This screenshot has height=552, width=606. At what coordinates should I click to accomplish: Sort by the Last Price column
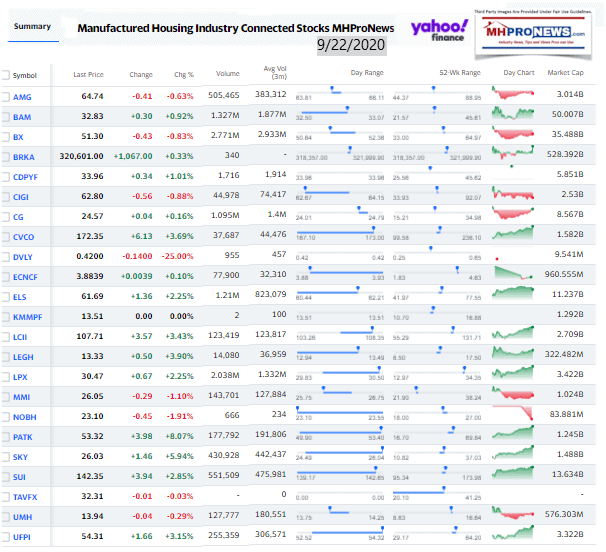pyautogui.click(x=91, y=75)
